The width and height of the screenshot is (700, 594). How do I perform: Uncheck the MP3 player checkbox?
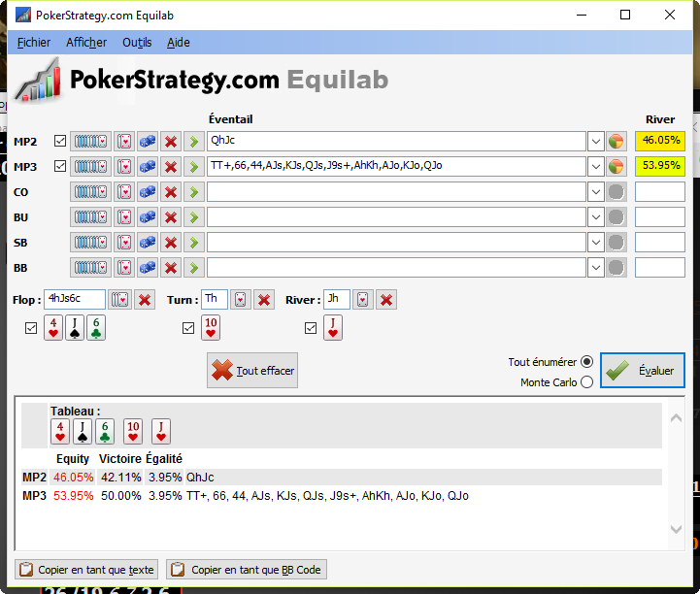(x=60, y=167)
